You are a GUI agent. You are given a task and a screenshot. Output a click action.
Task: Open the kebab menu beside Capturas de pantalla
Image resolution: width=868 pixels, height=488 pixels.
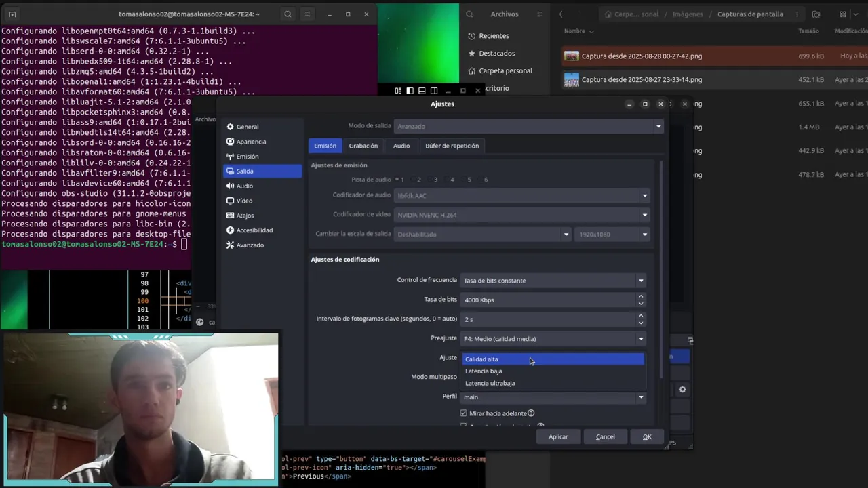797,14
